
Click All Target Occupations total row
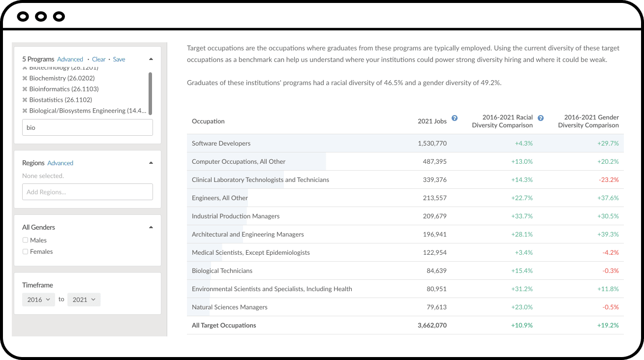click(405, 325)
